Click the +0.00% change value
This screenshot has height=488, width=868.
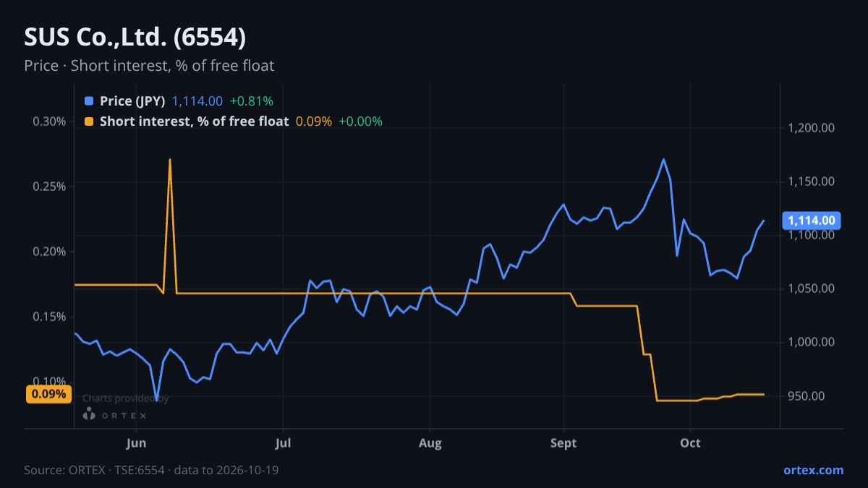point(360,121)
